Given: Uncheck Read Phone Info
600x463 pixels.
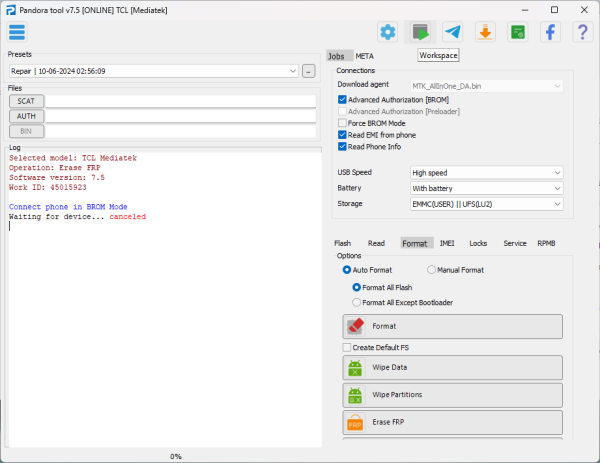Looking at the screenshot, I should click(342, 147).
